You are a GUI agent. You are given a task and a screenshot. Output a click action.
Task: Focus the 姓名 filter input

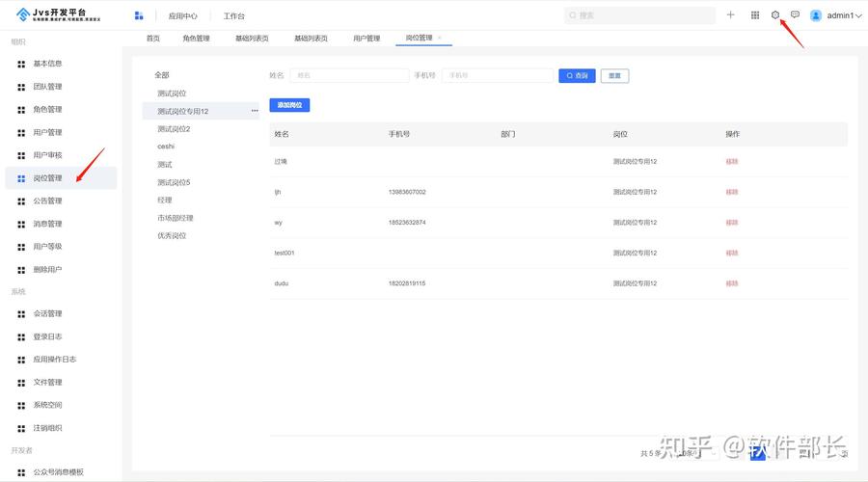coord(349,75)
